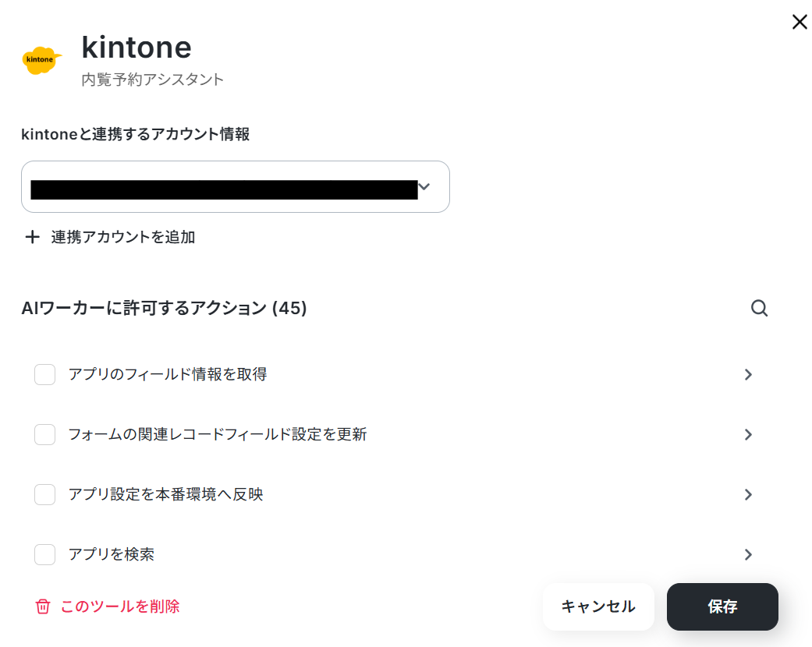Expand the フォームの関連レコードフィールド設定を更新 chevron
This screenshot has width=812, height=647.
[x=748, y=434]
